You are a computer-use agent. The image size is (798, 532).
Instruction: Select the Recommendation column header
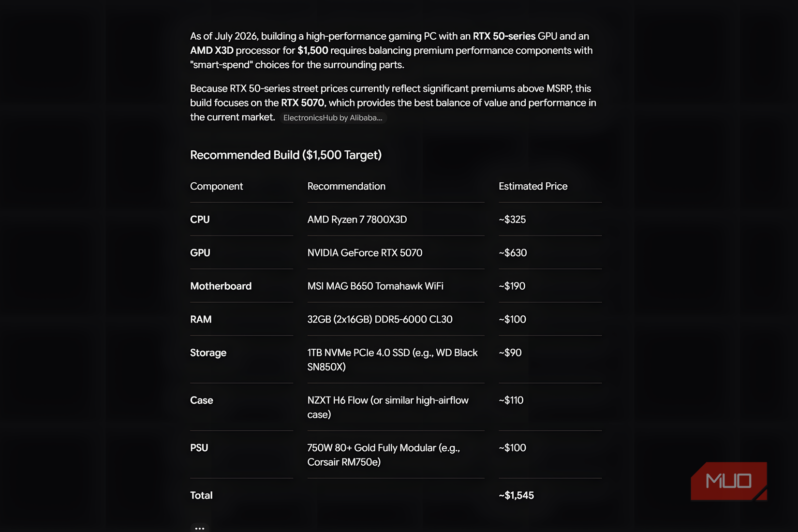(346, 186)
